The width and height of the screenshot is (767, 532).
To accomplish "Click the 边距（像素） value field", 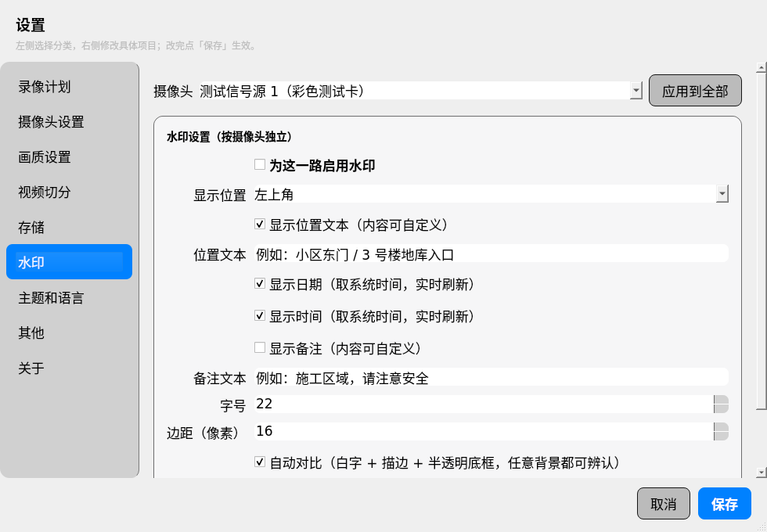I will point(484,431).
